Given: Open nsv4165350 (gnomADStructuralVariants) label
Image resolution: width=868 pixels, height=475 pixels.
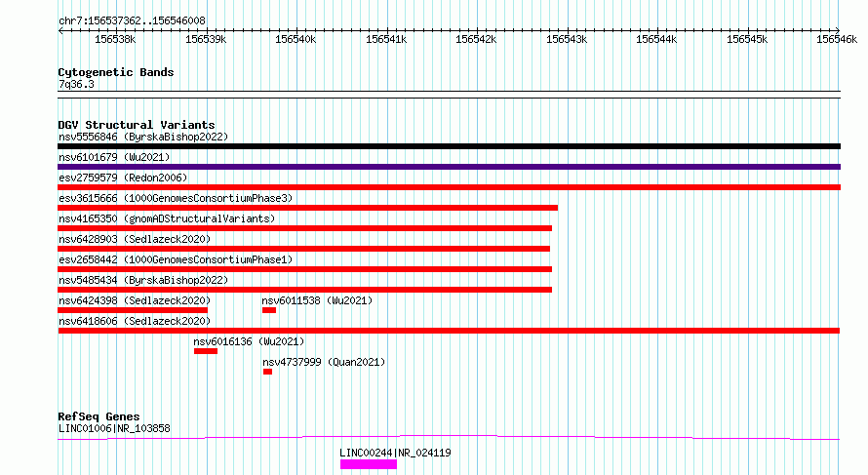Looking at the screenshot, I should click(167, 218).
